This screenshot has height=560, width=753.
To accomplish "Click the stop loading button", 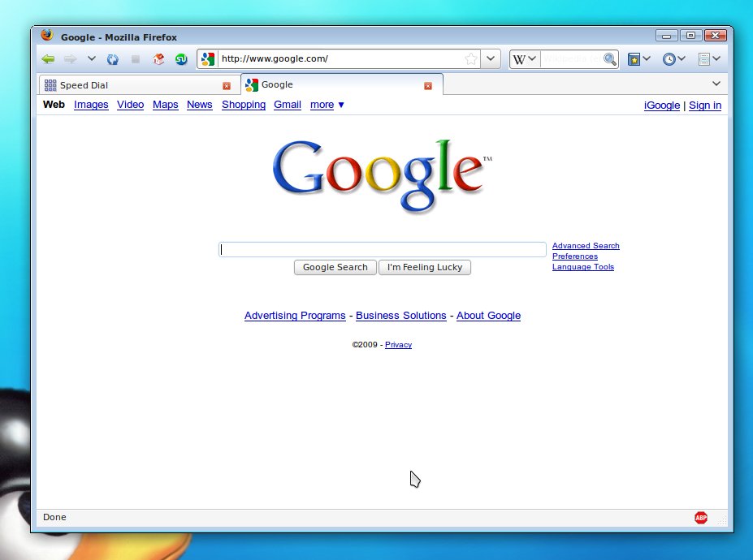I will point(136,59).
